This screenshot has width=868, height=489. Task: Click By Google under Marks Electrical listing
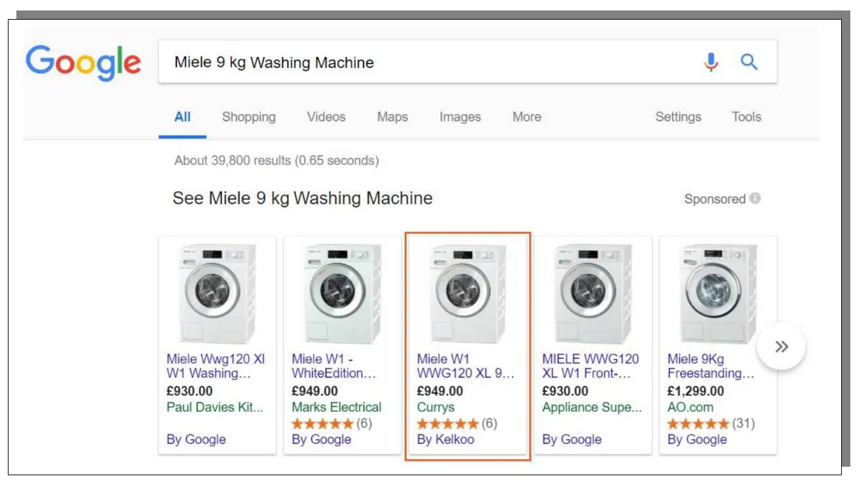321,439
